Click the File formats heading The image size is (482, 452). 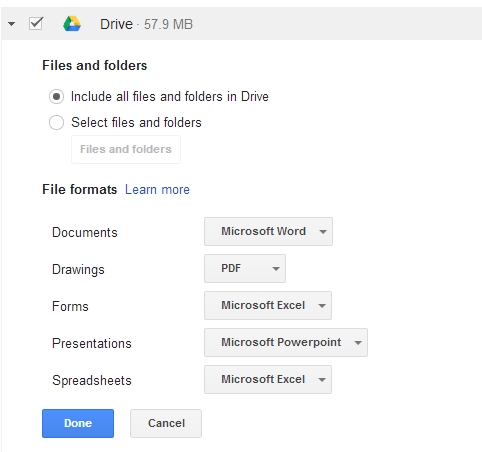(x=80, y=190)
